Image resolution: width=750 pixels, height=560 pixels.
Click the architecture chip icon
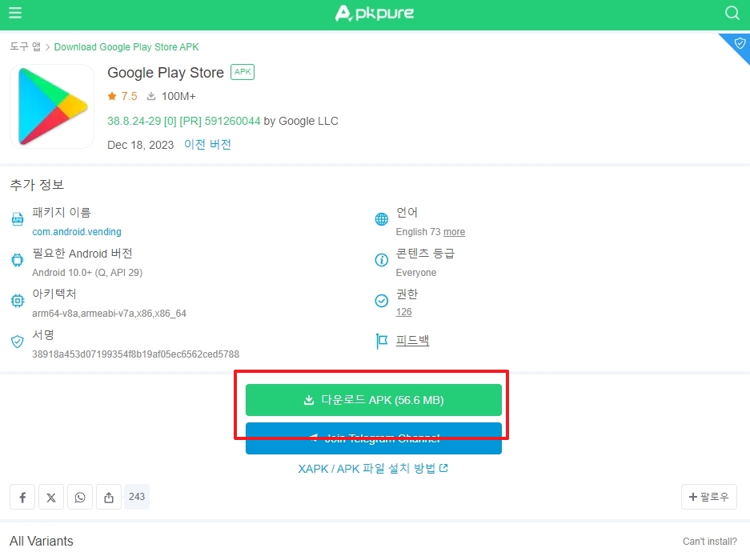pyautogui.click(x=18, y=301)
